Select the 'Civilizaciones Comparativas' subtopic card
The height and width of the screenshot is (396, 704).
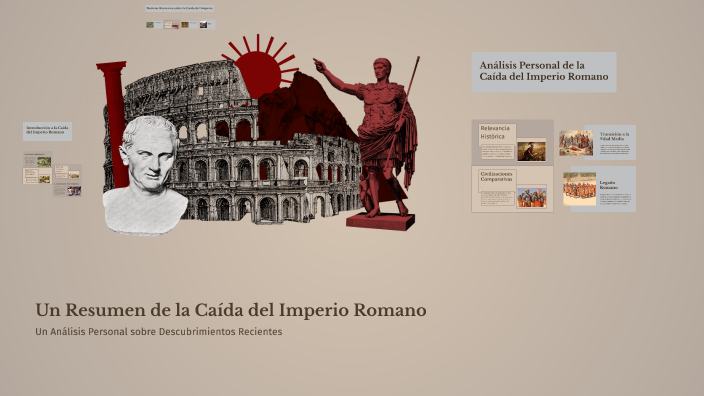(512, 189)
